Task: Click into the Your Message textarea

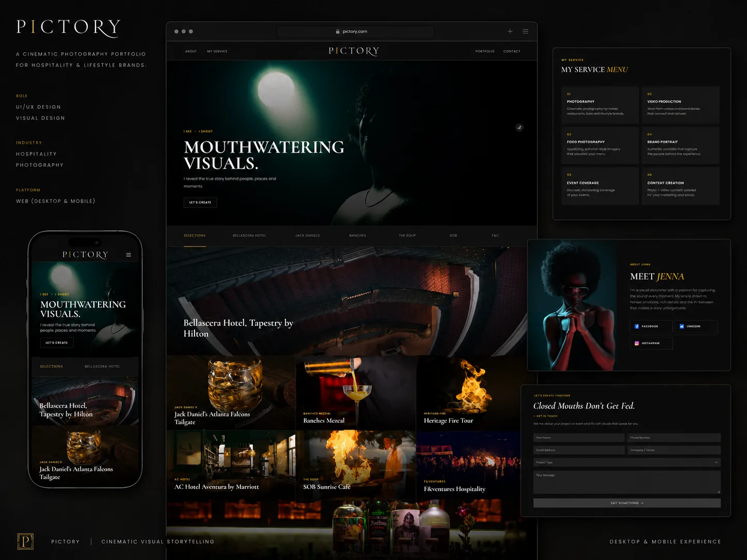Action: click(627, 482)
